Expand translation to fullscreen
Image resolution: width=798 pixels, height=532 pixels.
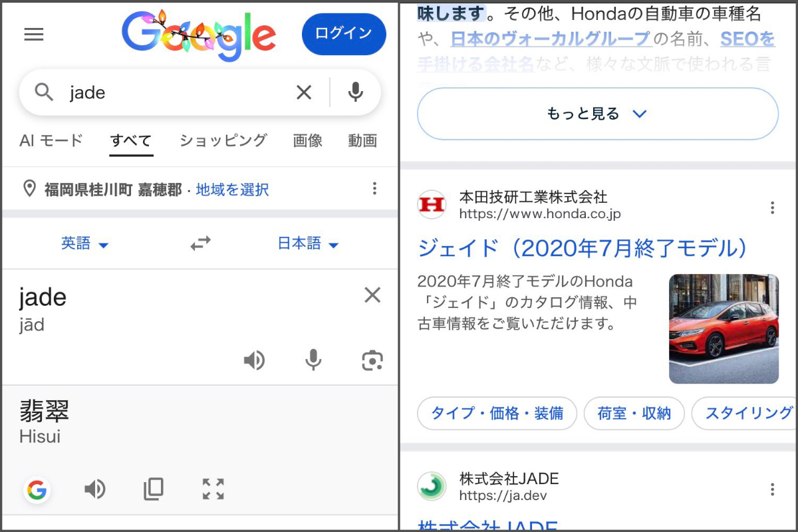[213, 489]
